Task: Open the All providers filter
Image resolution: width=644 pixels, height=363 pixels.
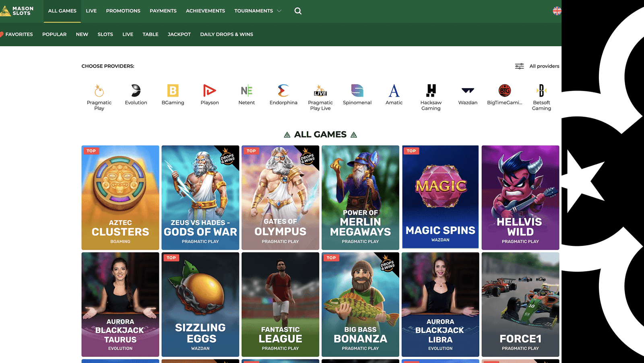Action: point(537,66)
